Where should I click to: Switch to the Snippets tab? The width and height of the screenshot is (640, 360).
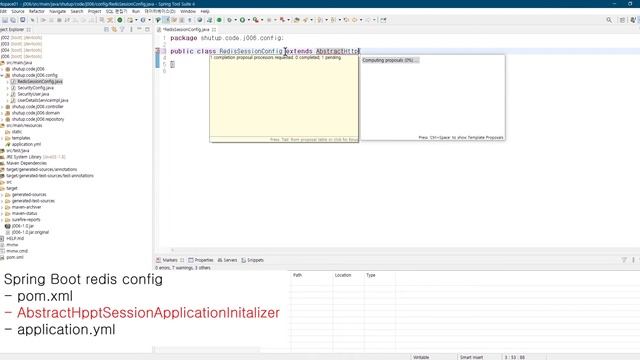point(252,260)
